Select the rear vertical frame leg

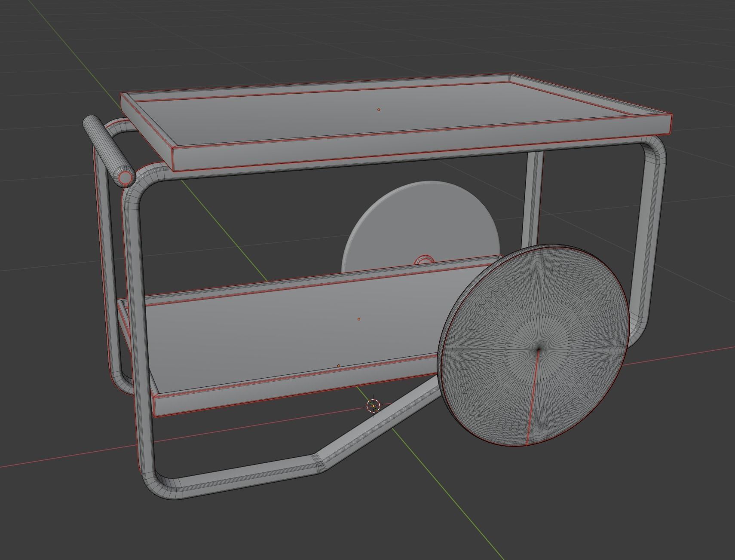(x=533, y=200)
